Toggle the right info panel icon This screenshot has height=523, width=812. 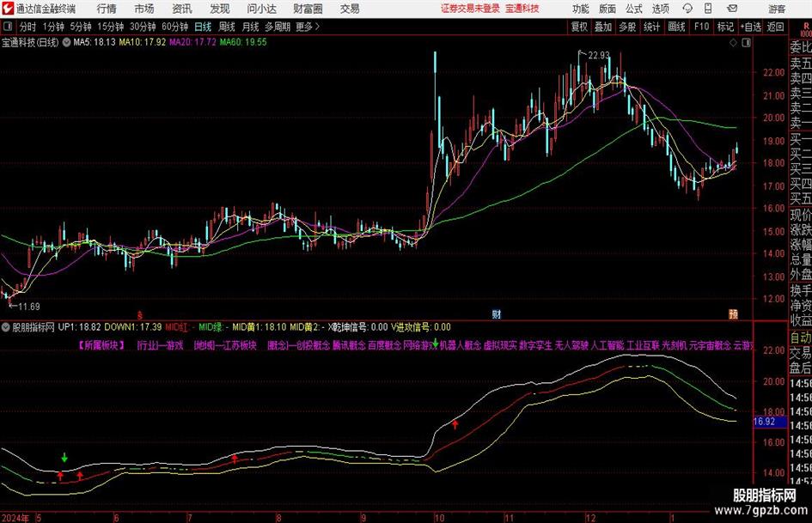click(x=746, y=42)
